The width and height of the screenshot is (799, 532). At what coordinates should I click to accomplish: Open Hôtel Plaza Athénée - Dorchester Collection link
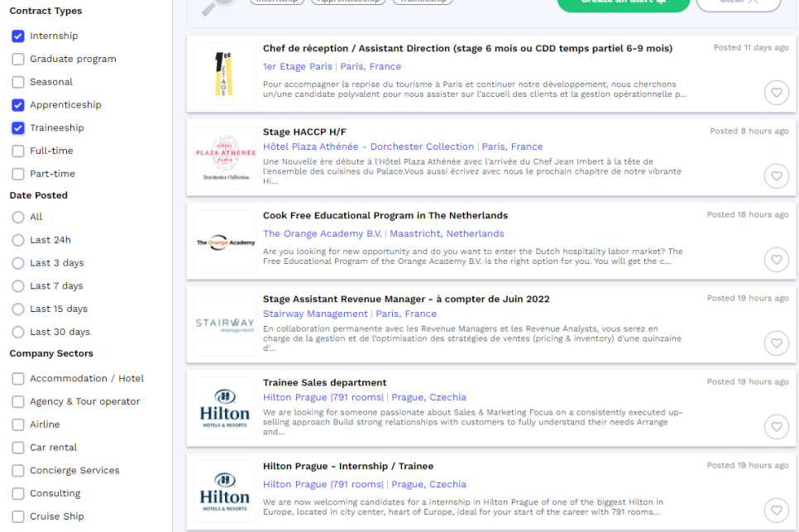click(x=368, y=146)
